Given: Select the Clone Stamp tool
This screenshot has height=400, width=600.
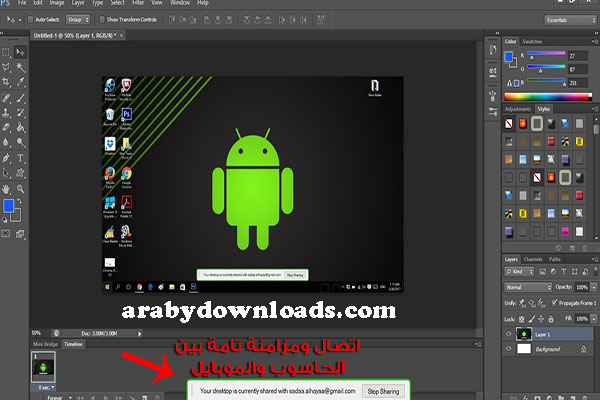Looking at the screenshot, I should (x=6, y=113).
